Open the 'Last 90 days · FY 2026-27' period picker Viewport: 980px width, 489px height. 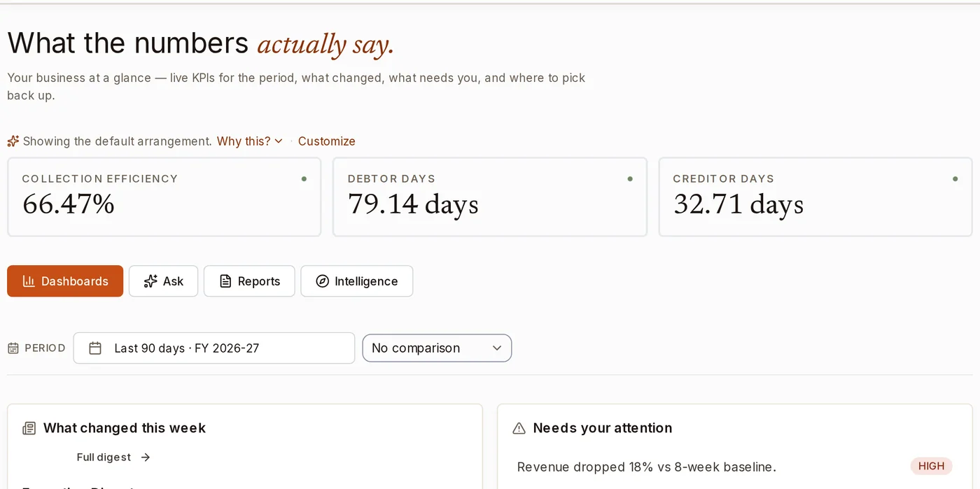[x=214, y=348]
